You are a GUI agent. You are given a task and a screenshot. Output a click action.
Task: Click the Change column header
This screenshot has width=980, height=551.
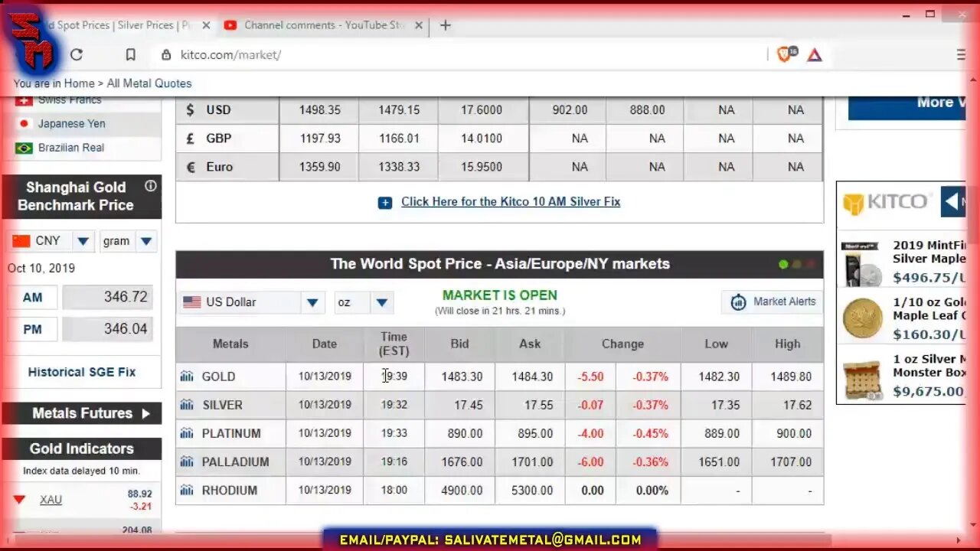pos(622,344)
